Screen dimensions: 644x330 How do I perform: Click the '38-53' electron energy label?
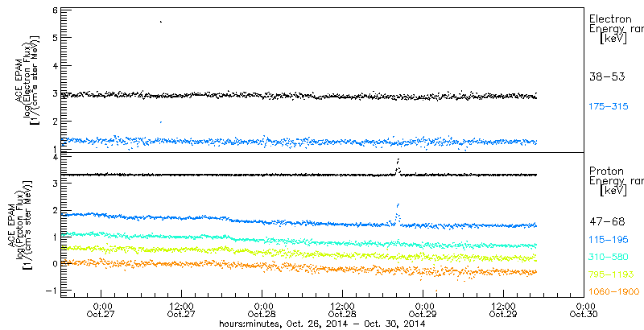click(x=607, y=76)
